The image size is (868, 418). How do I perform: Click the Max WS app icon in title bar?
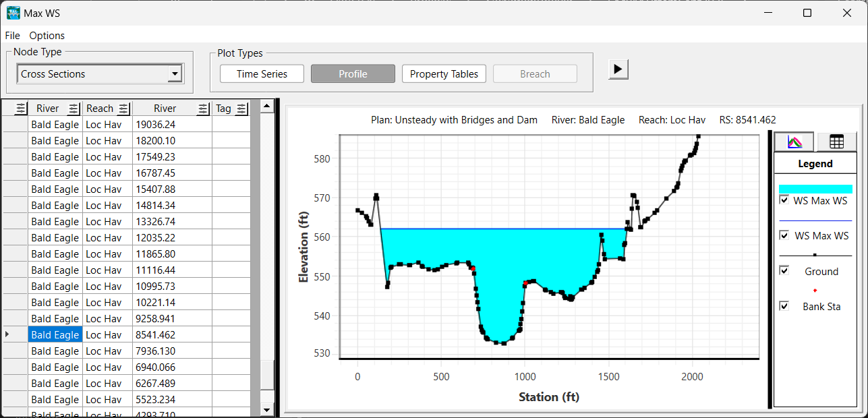[13, 13]
